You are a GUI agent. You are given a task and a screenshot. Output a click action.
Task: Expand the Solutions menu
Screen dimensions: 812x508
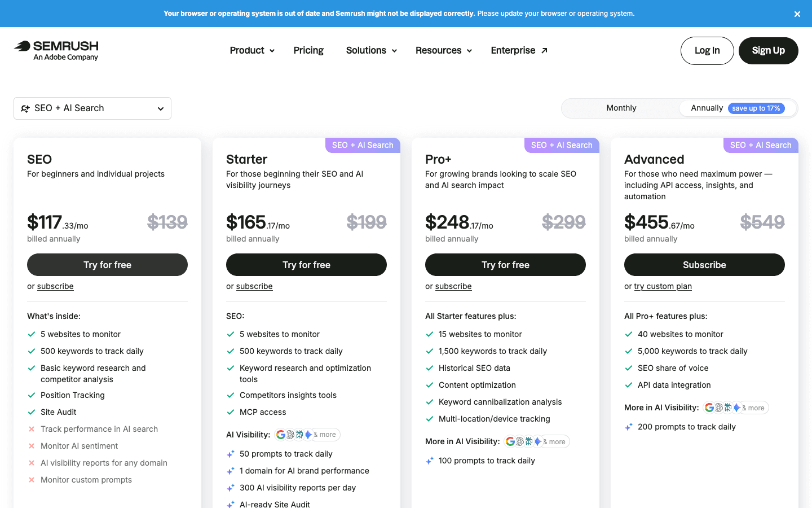pyautogui.click(x=372, y=50)
